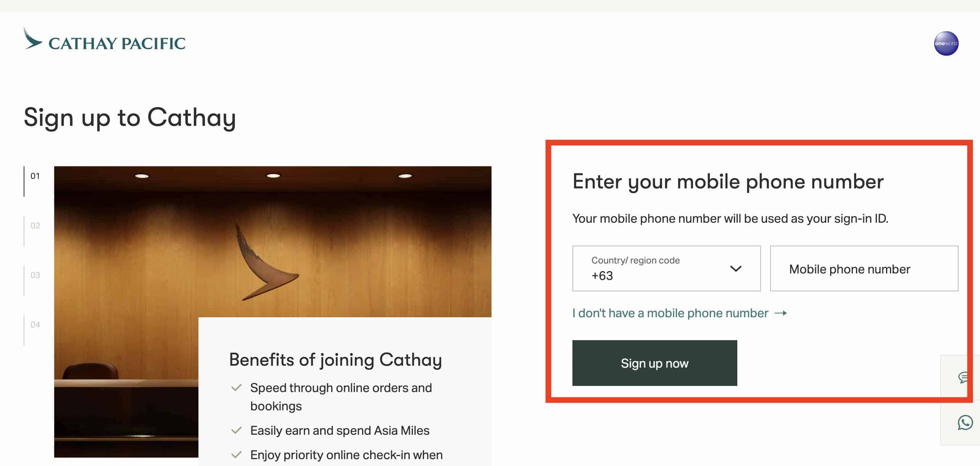This screenshot has width=980, height=466.
Task: Jump to step 04 indicator
Action: pos(35,325)
